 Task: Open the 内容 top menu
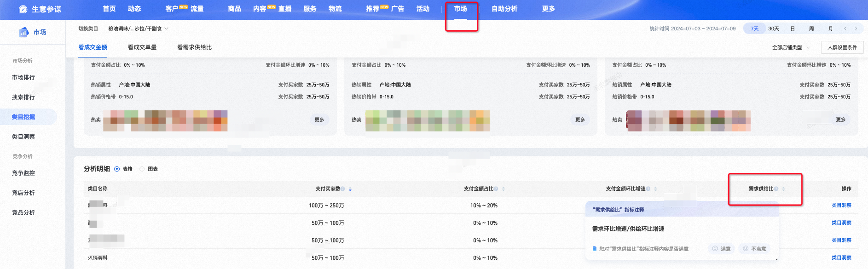pos(260,9)
